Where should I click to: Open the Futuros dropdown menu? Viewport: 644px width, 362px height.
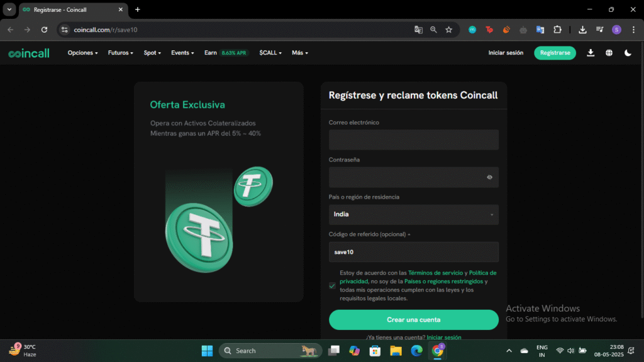[x=120, y=53]
